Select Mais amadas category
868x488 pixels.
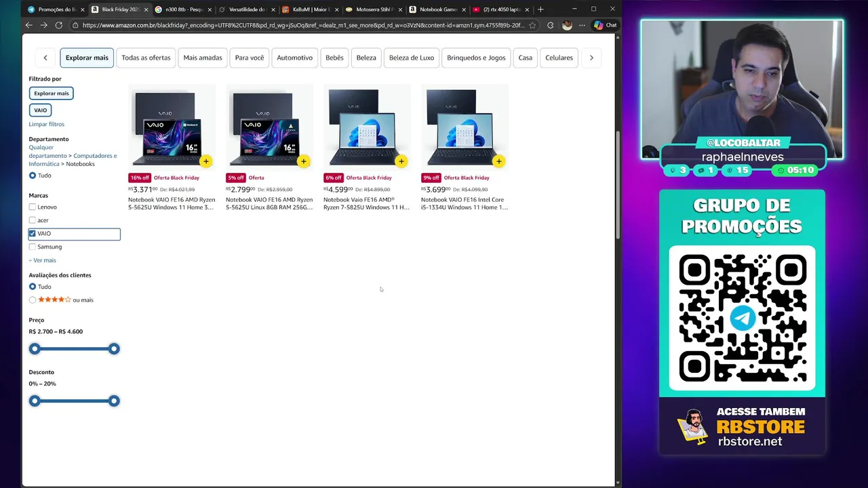tap(203, 58)
